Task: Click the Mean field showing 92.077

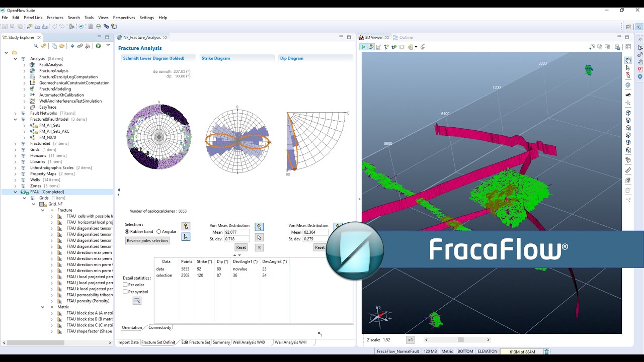Action: [237, 232]
